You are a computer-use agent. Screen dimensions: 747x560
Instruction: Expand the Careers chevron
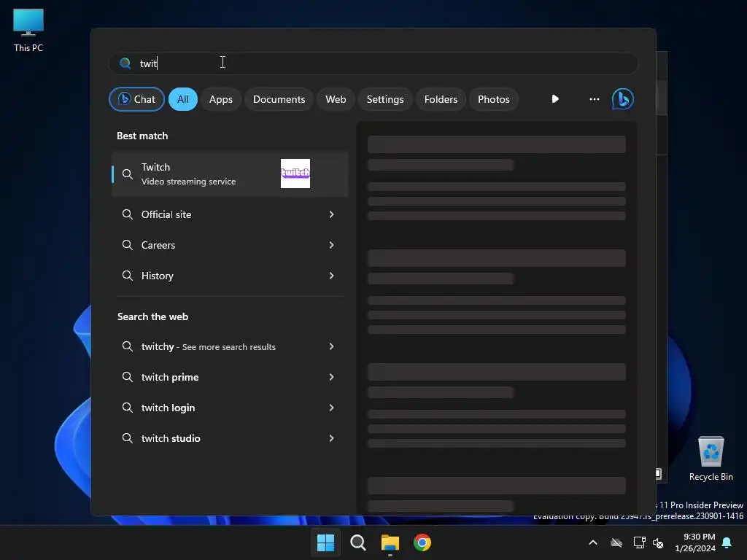pos(332,245)
